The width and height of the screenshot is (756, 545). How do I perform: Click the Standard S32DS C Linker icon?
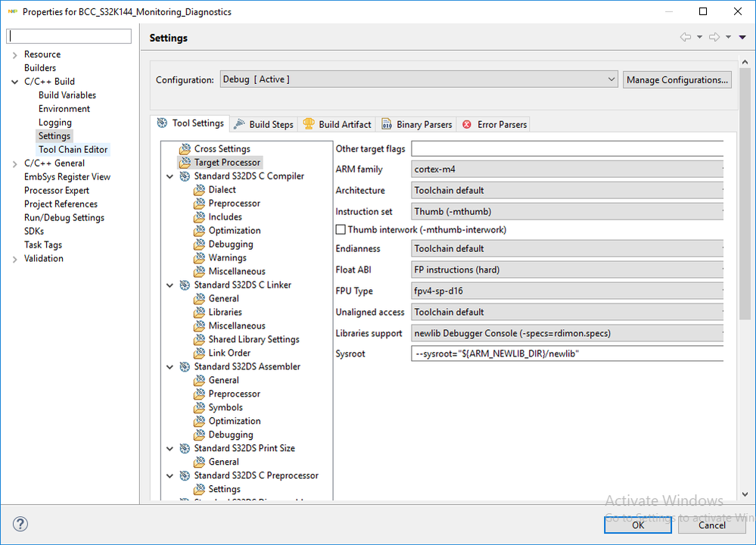(185, 285)
